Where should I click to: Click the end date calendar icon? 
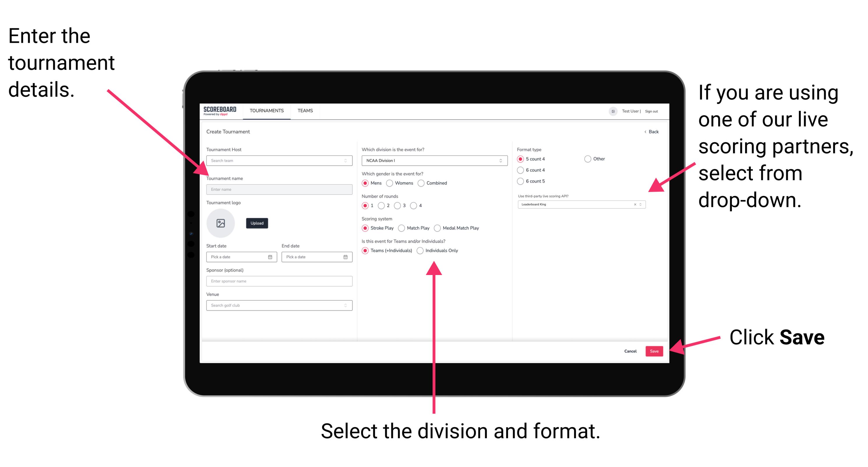(346, 257)
